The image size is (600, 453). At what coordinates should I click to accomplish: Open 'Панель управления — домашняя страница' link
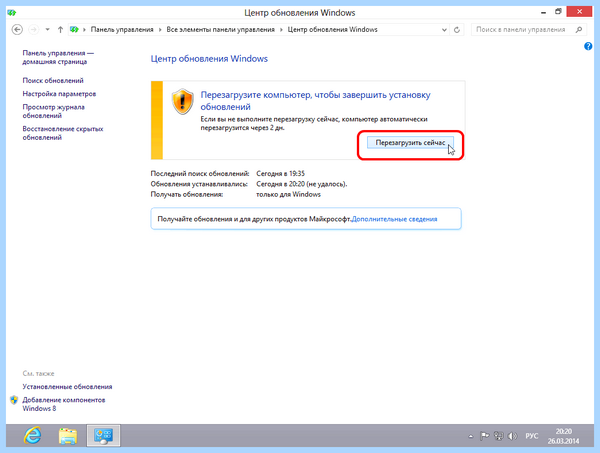[58, 57]
